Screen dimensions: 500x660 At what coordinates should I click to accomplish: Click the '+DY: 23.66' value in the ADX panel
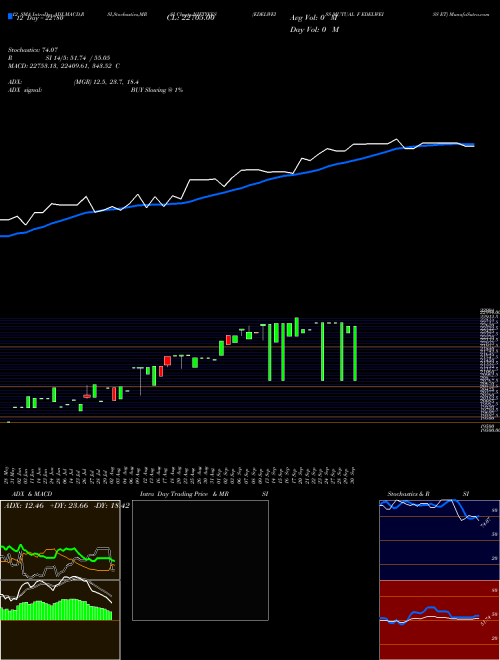(69, 505)
